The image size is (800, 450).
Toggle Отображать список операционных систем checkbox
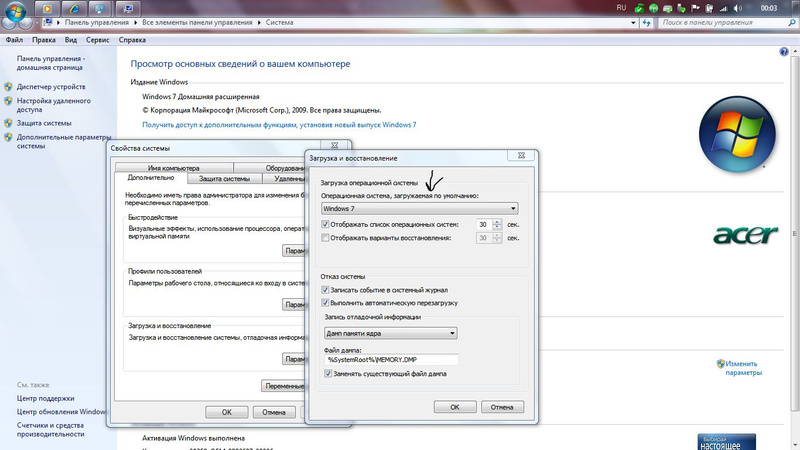[x=325, y=224]
